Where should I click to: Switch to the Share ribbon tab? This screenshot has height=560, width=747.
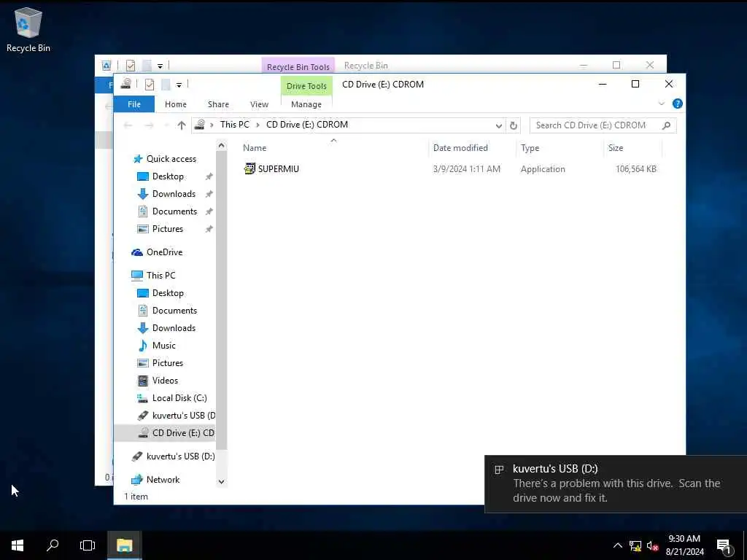218,104
